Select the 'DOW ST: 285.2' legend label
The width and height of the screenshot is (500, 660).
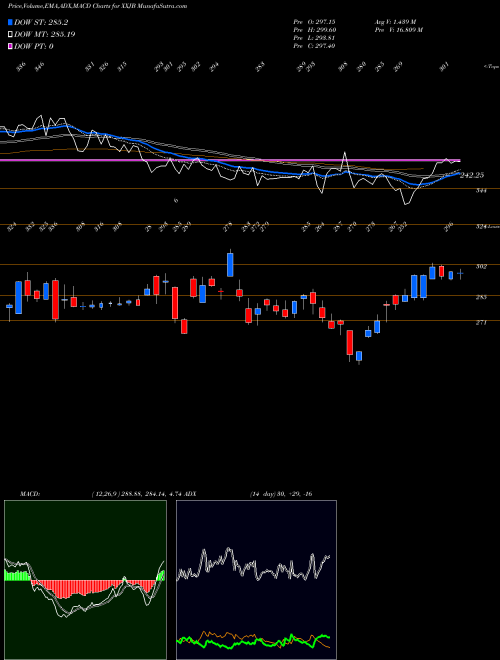pos(41,22)
